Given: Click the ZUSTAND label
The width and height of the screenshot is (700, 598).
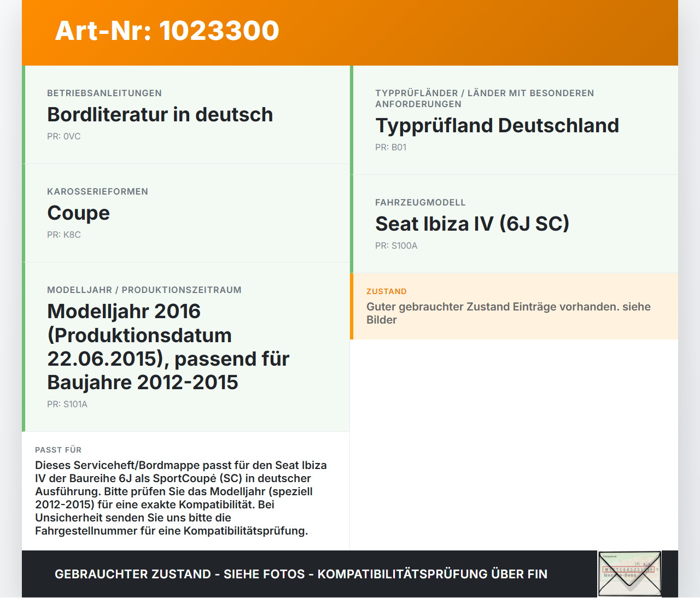Looking at the screenshot, I should (x=387, y=291).
